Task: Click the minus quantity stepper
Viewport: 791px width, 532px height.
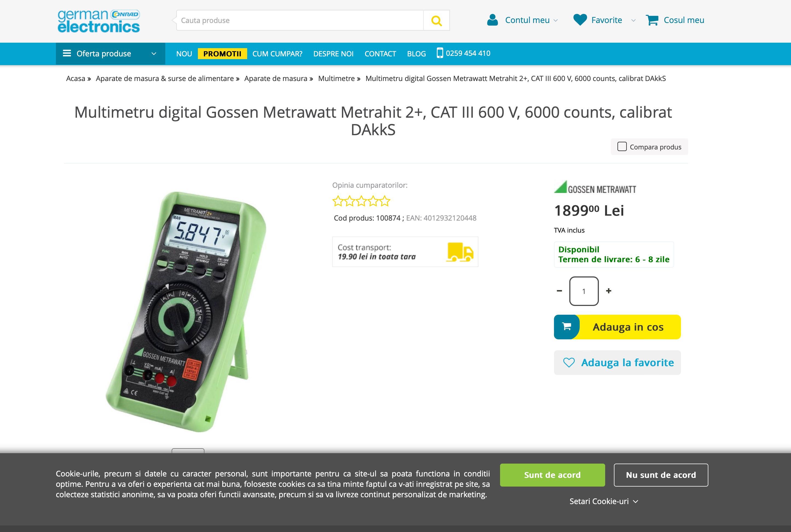Action: click(x=559, y=291)
